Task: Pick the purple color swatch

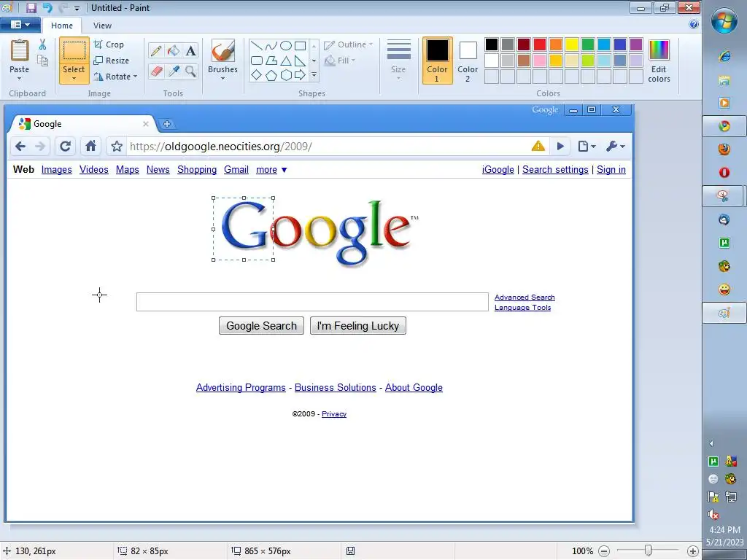Action: 636,44
